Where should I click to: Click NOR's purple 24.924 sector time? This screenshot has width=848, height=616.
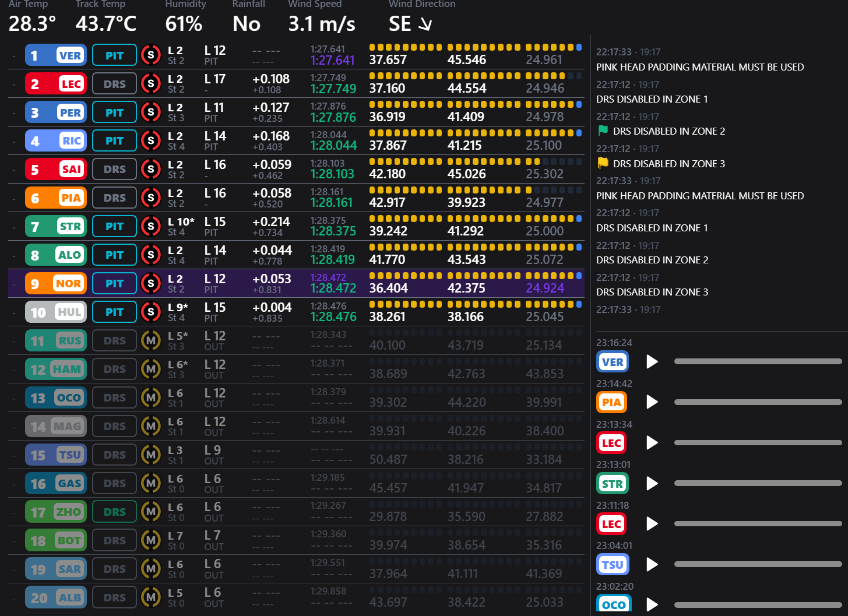[x=545, y=288]
